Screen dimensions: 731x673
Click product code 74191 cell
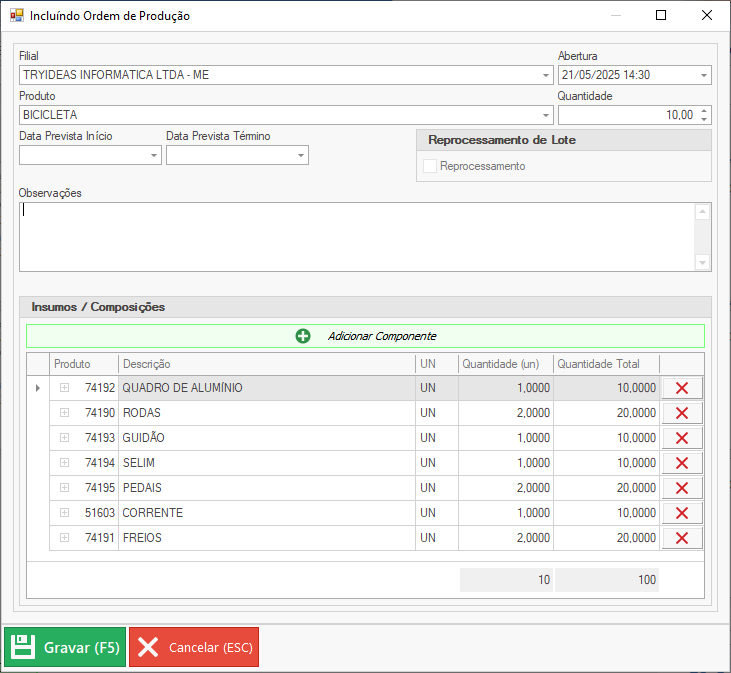[x=99, y=538]
